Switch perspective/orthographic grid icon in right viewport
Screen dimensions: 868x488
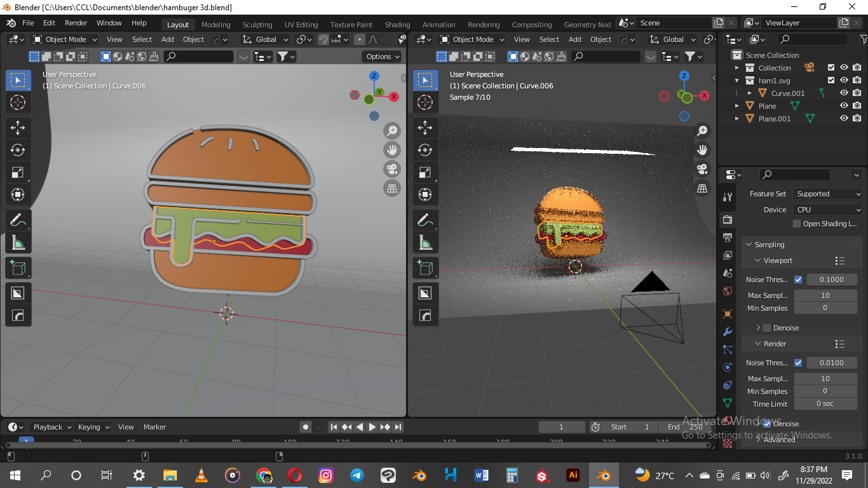[x=702, y=188]
